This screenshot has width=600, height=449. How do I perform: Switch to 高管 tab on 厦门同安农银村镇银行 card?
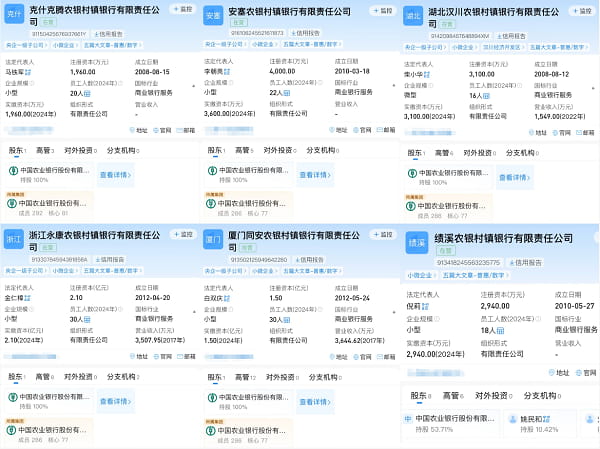tap(245, 377)
